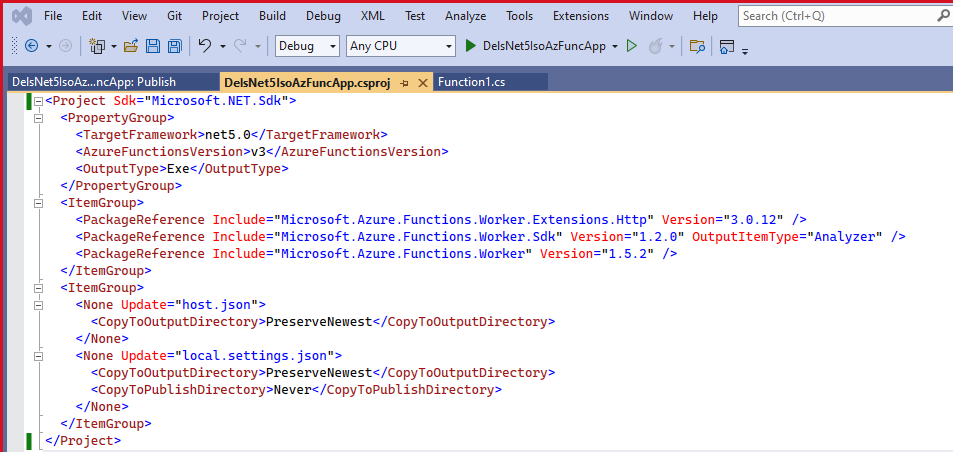The height and width of the screenshot is (452, 953).
Task: Navigate backward with the back arrow
Action: pos(31,46)
